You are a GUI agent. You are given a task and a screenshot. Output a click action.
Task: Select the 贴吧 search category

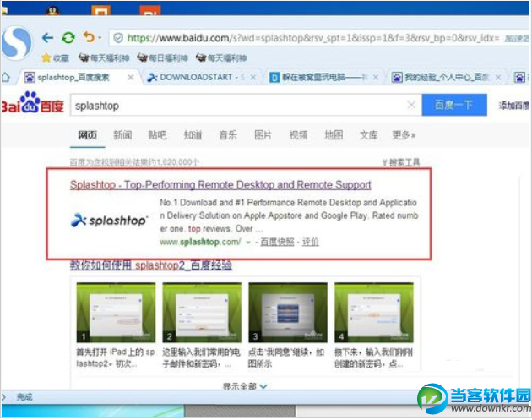[x=157, y=135]
